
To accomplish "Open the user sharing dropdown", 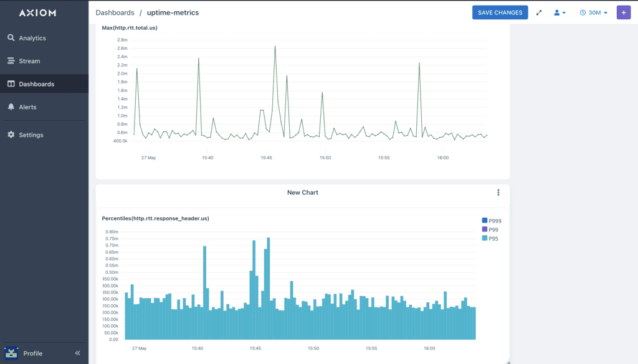I will 559,12.
